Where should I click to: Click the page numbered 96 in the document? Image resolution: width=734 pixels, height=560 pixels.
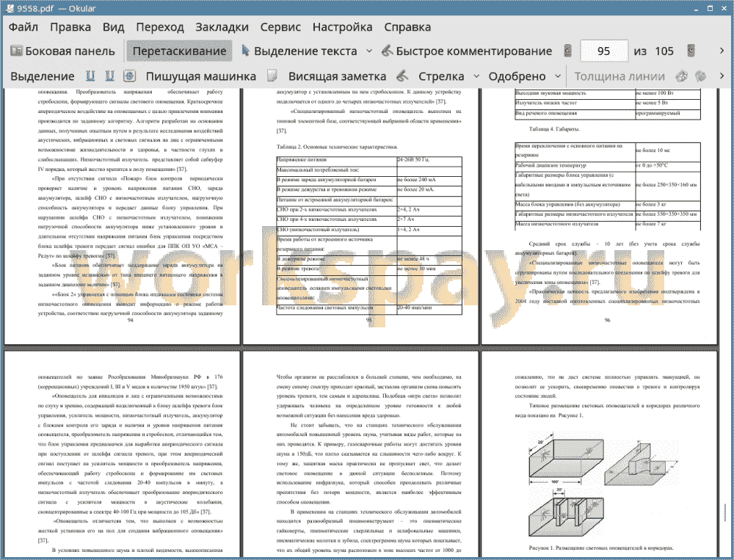(599, 217)
